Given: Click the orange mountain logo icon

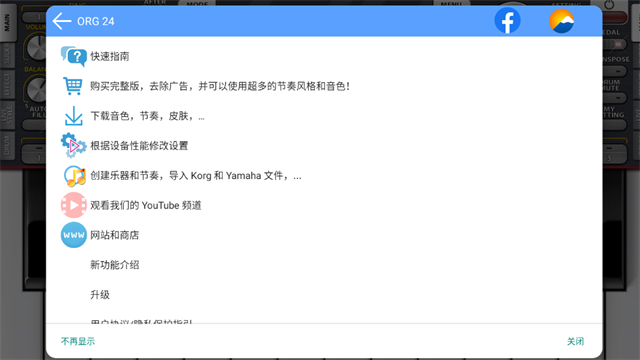Looking at the screenshot, I should click(x=562, y=21).
